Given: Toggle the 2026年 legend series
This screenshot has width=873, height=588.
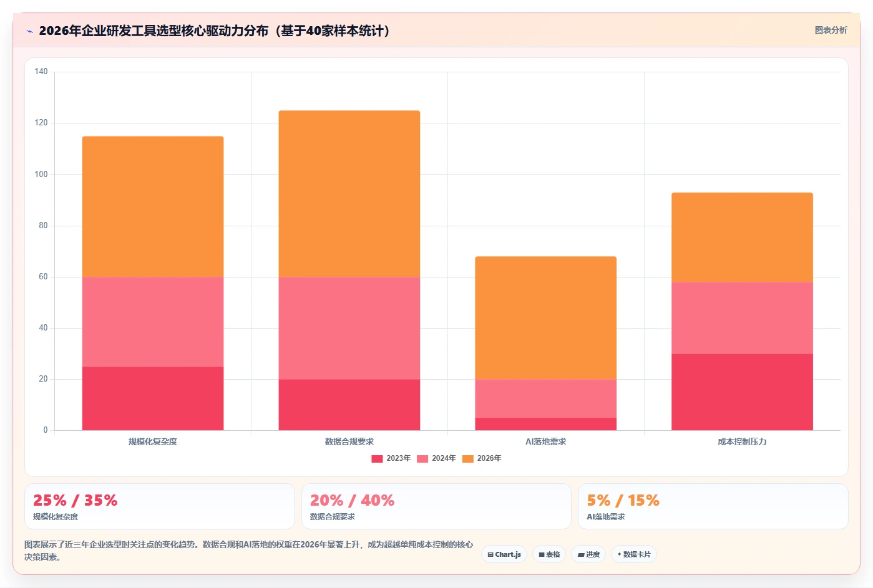Looking at the screenshot, I should [x=482, y=458].
